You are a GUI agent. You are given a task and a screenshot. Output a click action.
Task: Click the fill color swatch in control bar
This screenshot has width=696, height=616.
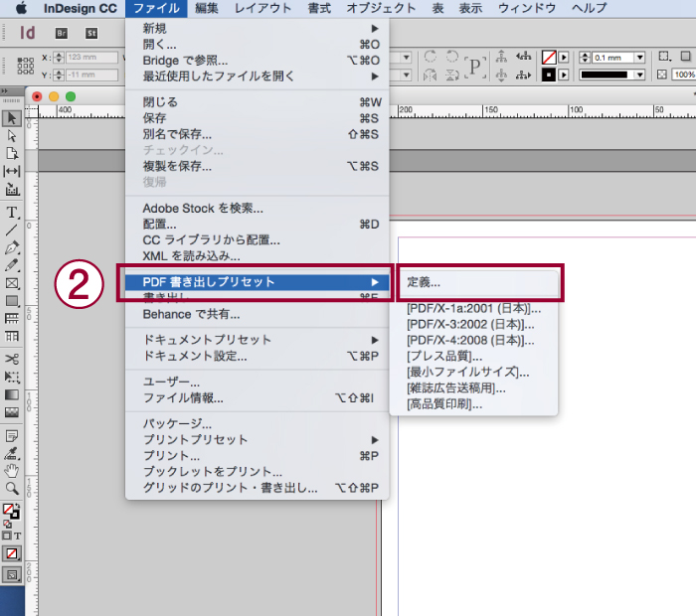[x=549, y=58]
